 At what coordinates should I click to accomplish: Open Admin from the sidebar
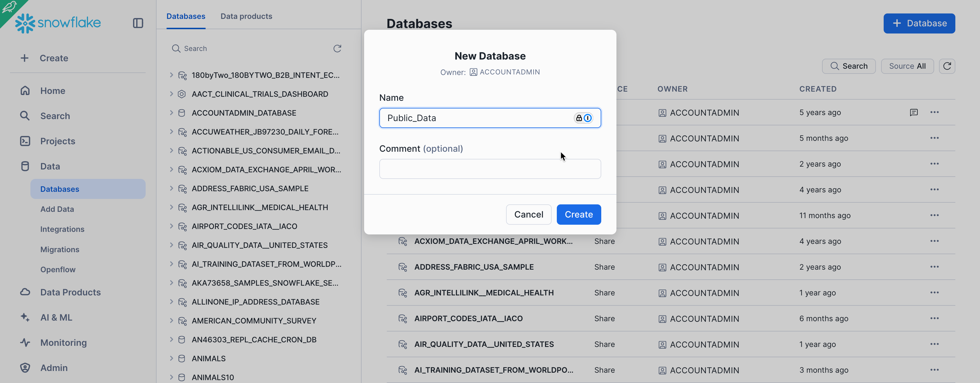click(x=54, y=368)
